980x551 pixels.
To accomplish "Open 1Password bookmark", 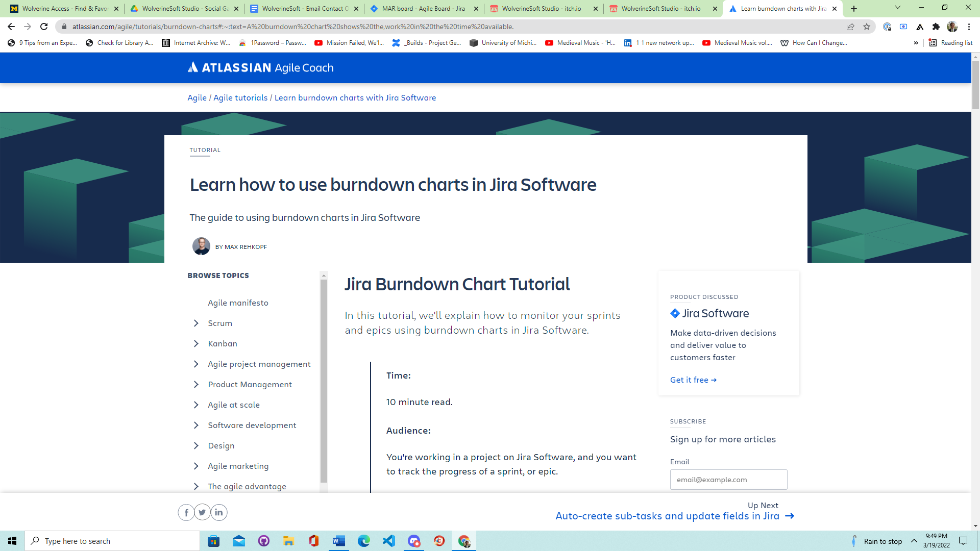I will (273, 43).
